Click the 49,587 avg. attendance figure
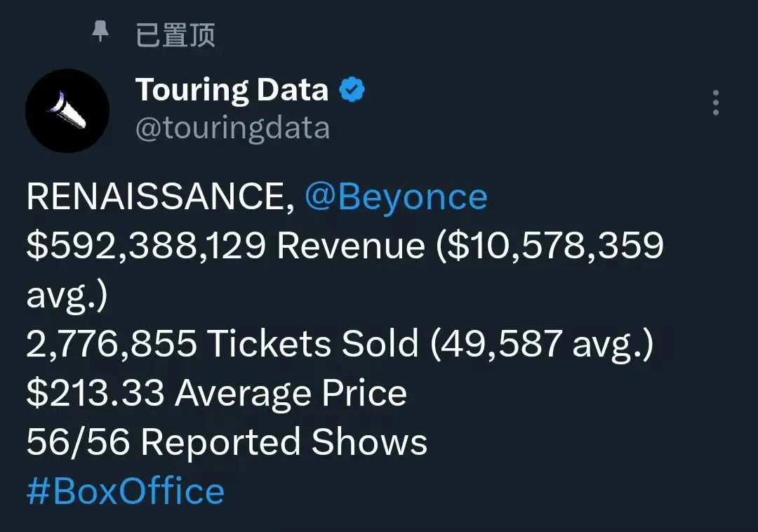The image size is (758, 532). [x=541, y=345]
